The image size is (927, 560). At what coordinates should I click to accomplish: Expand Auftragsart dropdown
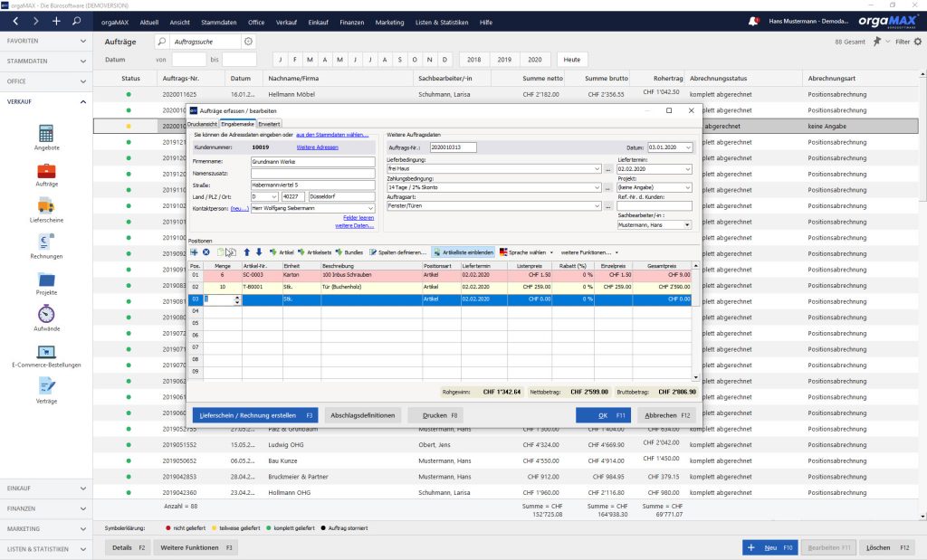(597, 206)
